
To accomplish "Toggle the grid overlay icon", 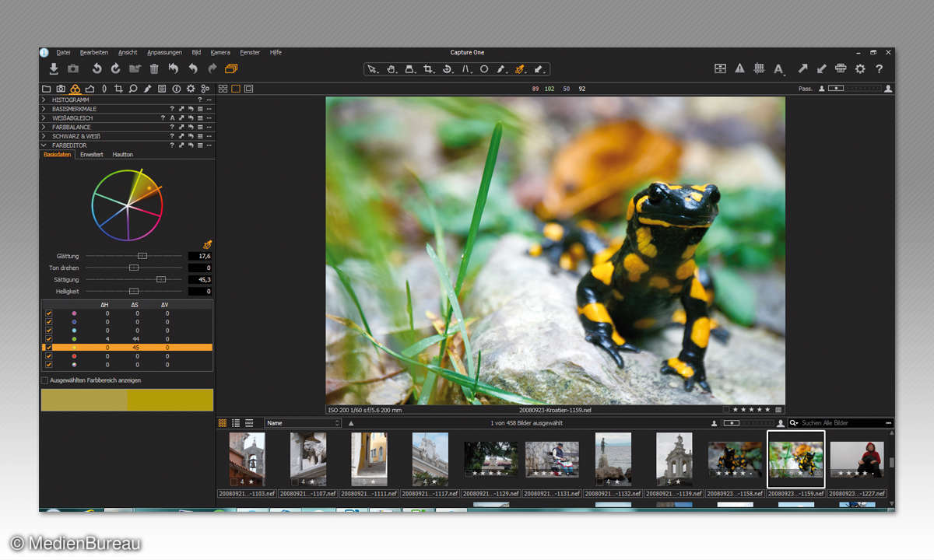I will tap(759, 68).
